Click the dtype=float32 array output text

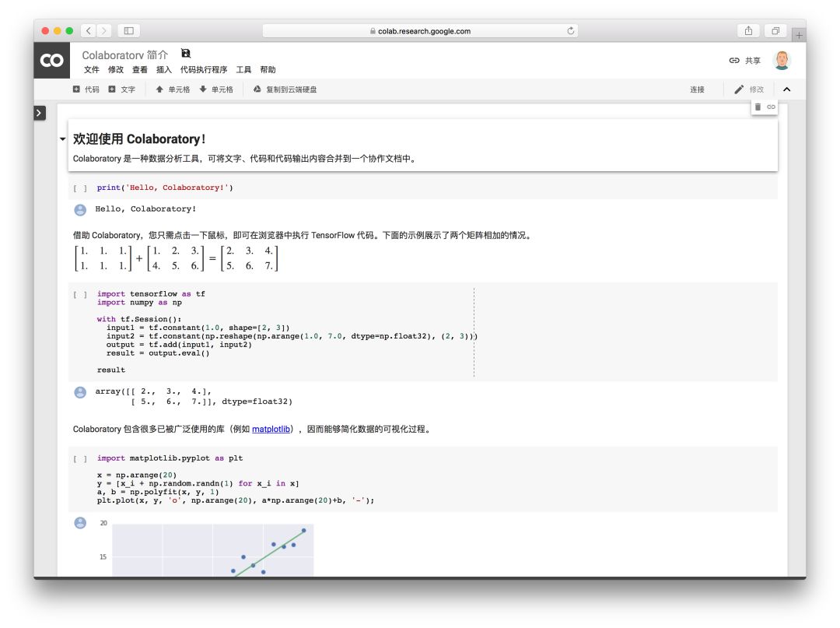[x=194, y=397]
